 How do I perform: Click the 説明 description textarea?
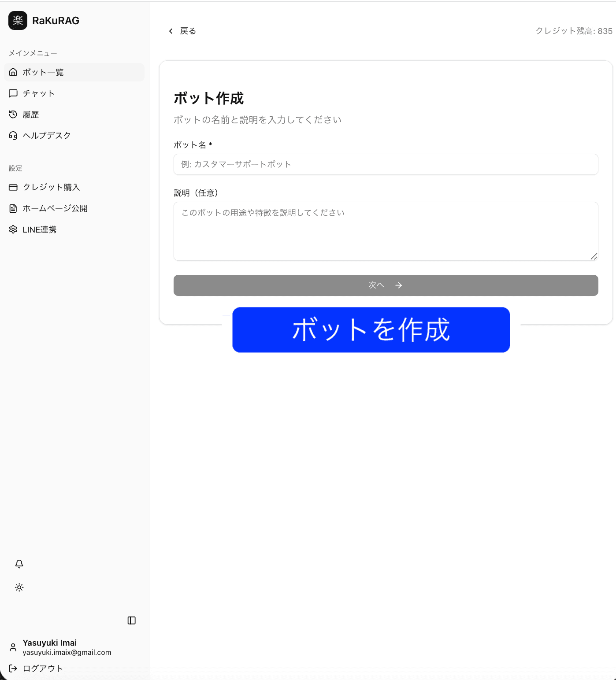386,231
